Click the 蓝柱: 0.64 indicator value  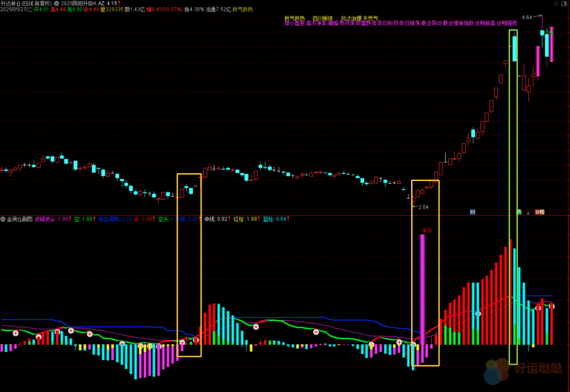click(x=276, y=220)
